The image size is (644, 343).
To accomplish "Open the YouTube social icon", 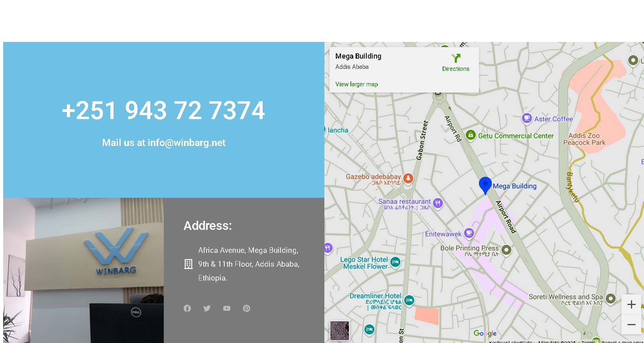I will (x=227, y=308).
